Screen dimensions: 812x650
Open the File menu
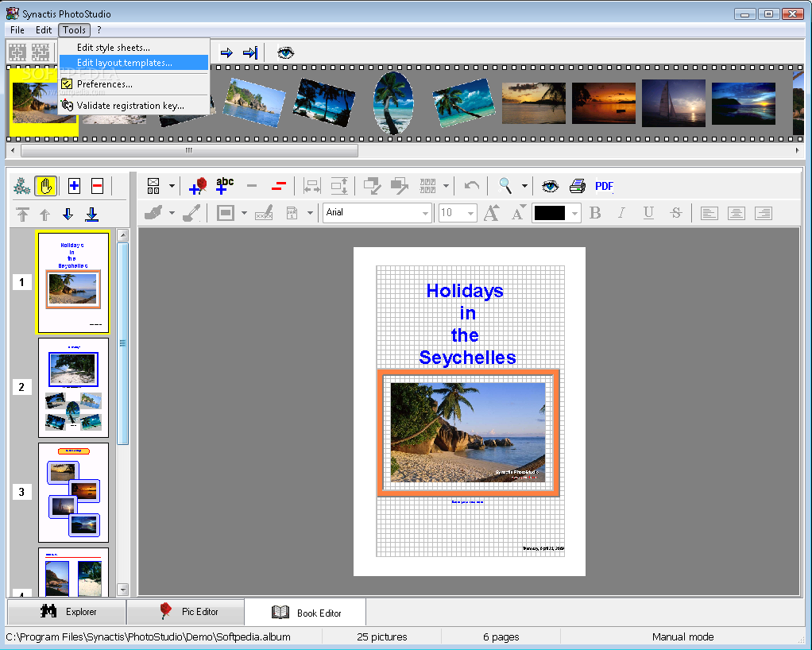tap(17, 30)
